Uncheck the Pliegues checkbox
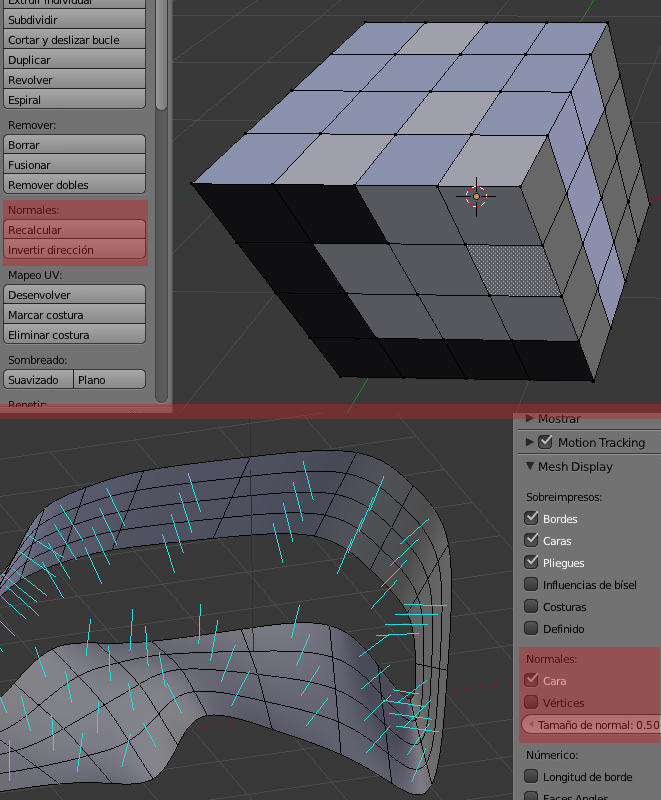 click(531, 562)
